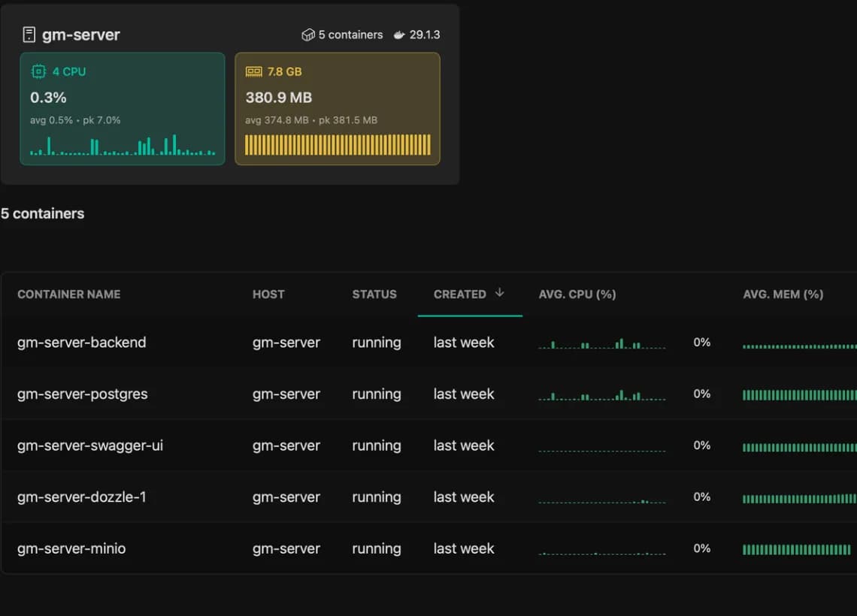Click avg 0.5% pk 7.0% text
The image size is (857, 616).
tap(75, 120)
